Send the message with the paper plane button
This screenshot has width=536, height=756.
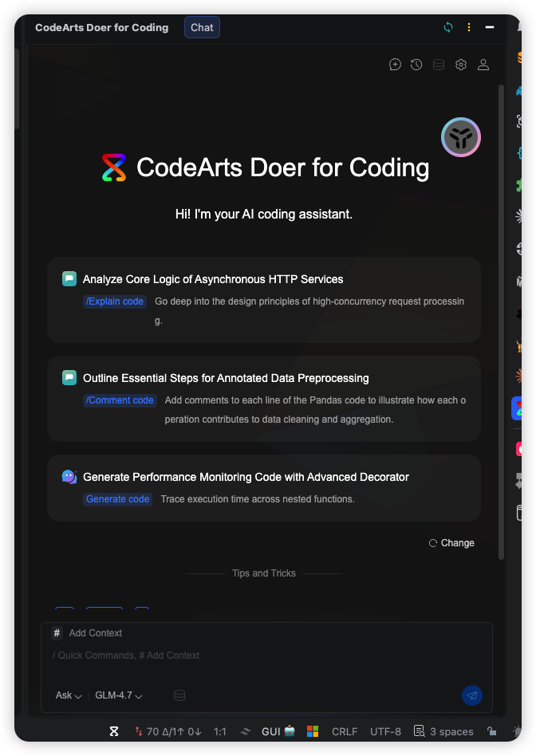(472, 695)
